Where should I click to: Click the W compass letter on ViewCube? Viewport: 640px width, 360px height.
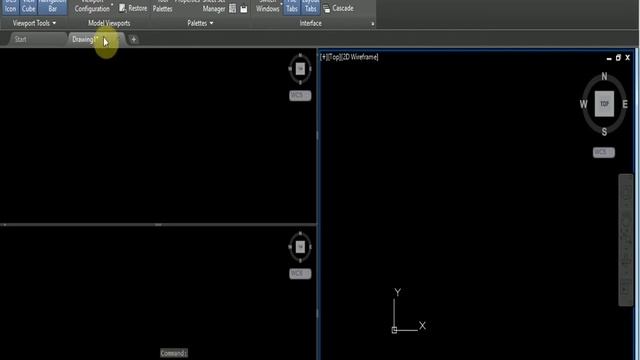coord(583,104)
